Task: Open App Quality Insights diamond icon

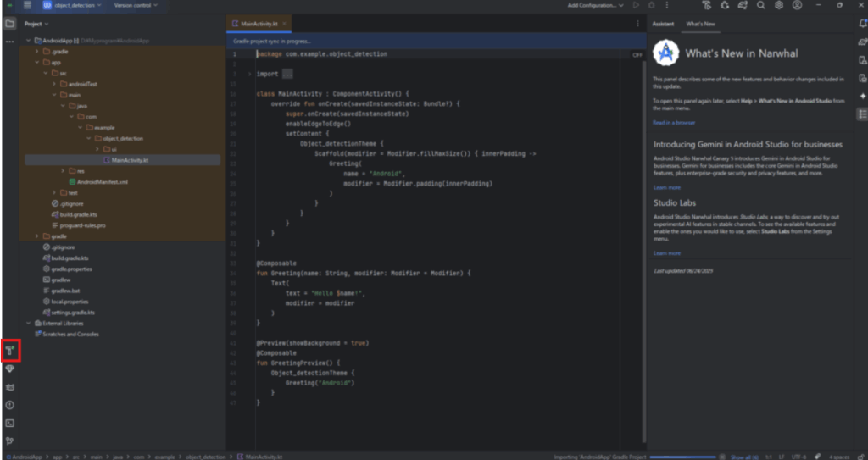Action: click(x=10, y=369)
